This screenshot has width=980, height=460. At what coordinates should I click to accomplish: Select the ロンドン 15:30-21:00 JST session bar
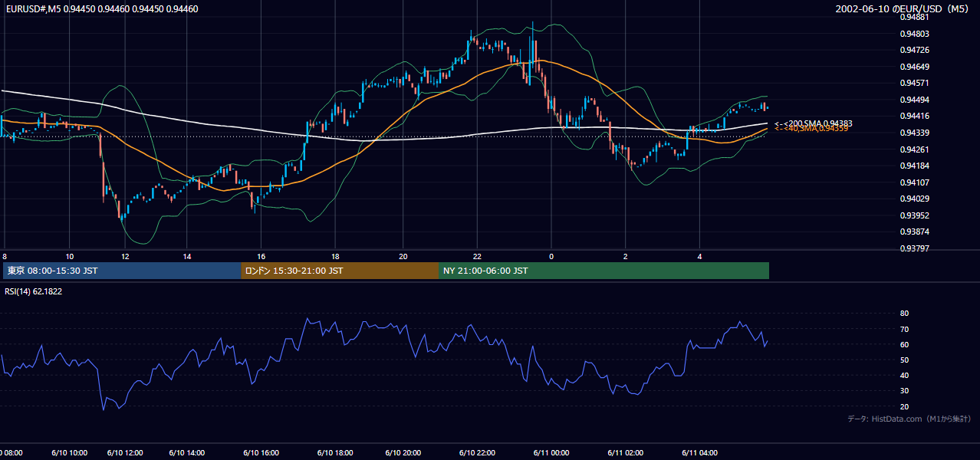pyautogui.click(x=340, y=271)
